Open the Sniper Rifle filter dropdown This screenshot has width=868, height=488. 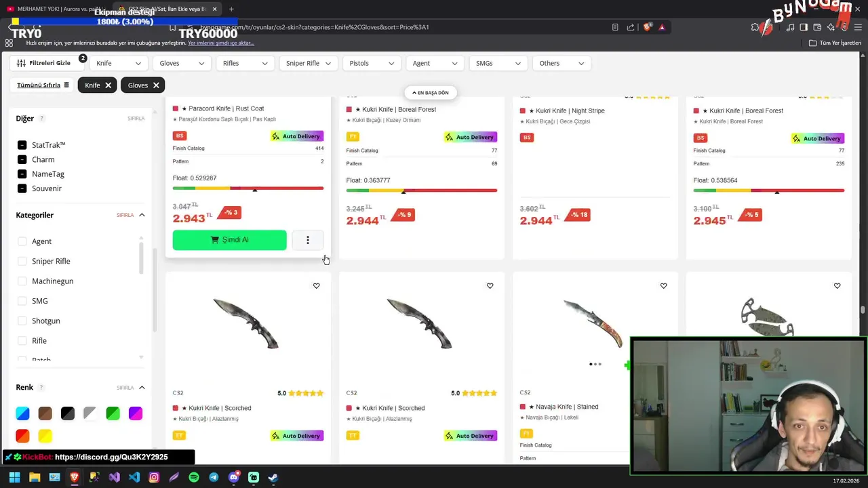(309, 63)
